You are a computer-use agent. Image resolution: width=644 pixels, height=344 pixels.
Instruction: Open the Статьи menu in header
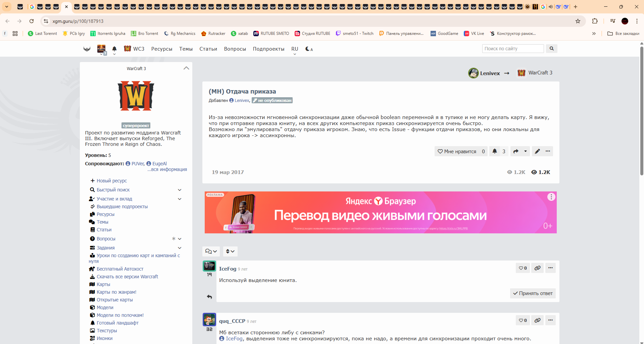coord(208,49)
